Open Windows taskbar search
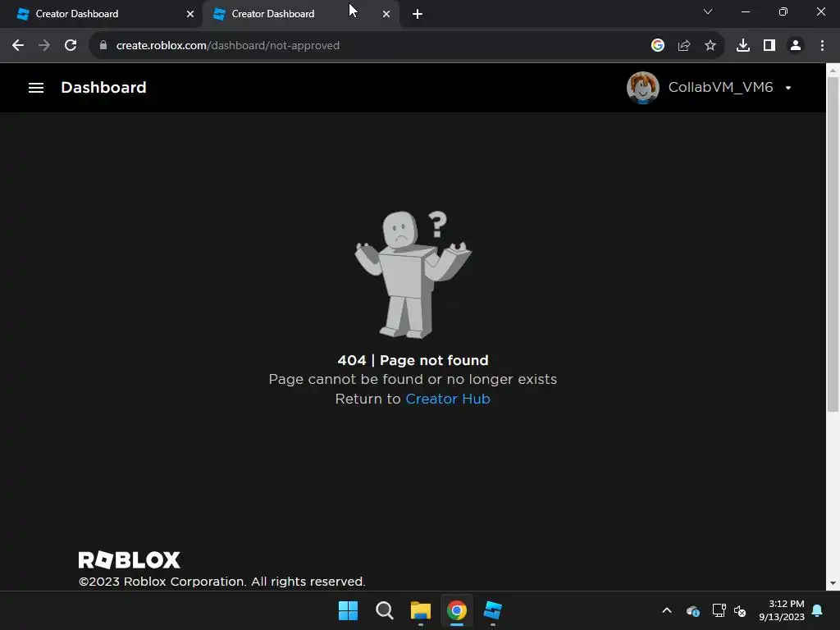840x630 pixels. click(384, 610)
